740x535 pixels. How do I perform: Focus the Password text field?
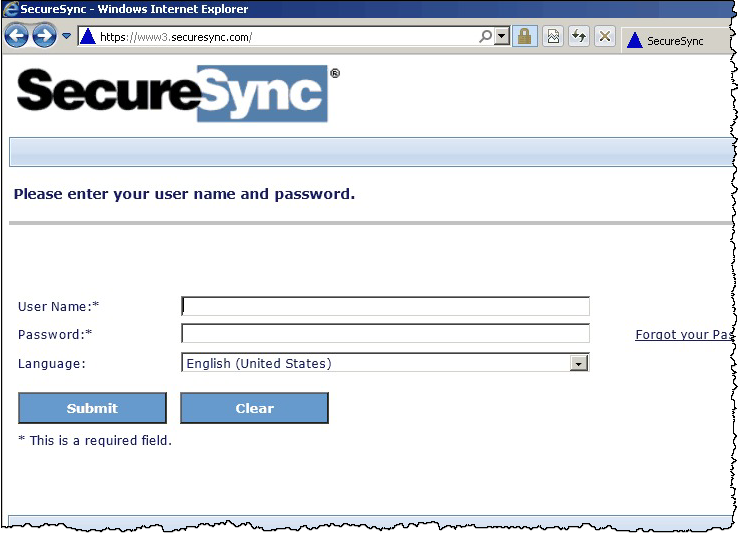(x=385, y=334)
